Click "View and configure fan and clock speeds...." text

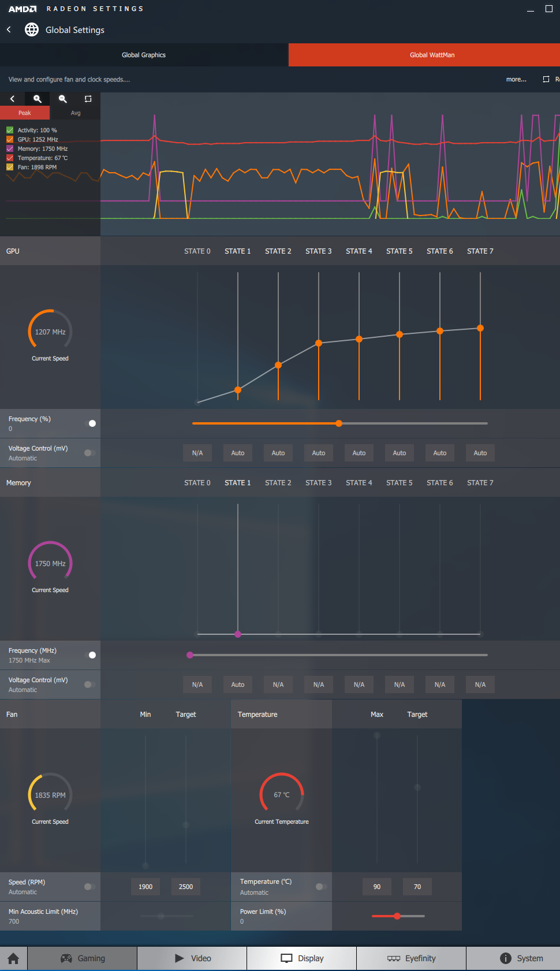pyautogui.click(x=69, y=79)
